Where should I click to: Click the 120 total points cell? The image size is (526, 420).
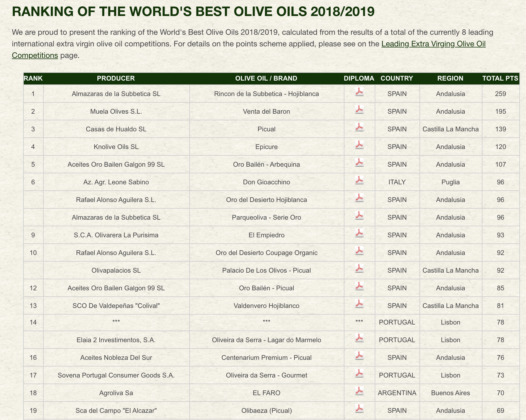click(501, 147)
